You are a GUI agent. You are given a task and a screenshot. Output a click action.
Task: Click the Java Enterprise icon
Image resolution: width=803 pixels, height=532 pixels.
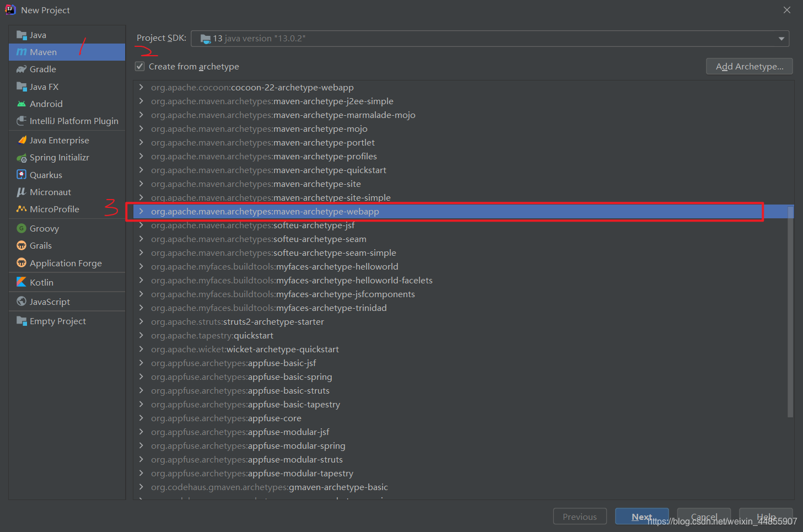21,140
